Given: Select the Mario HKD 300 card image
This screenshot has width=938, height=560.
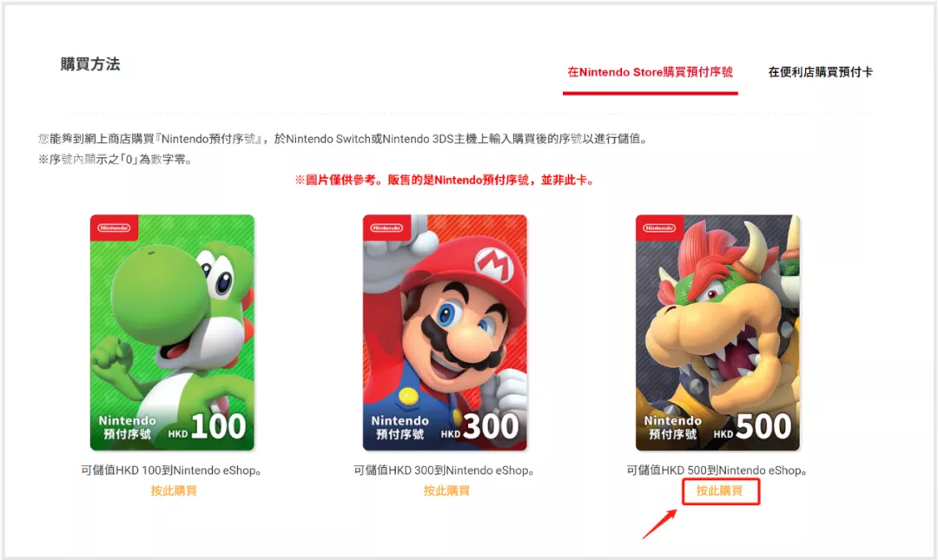Looking at the screenshot, I should [445, 332].
